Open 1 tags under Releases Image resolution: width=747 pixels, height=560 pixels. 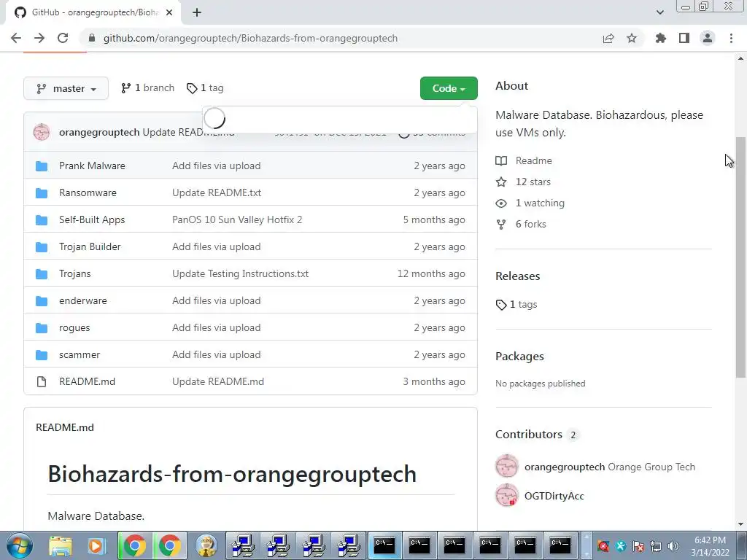(516, 304)
